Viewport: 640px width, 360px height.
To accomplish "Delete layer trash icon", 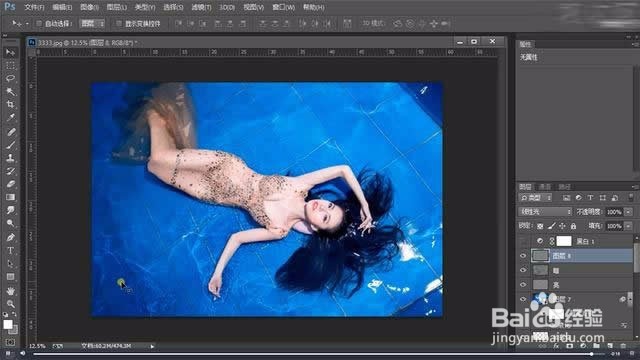I will [x=623, y=346].
